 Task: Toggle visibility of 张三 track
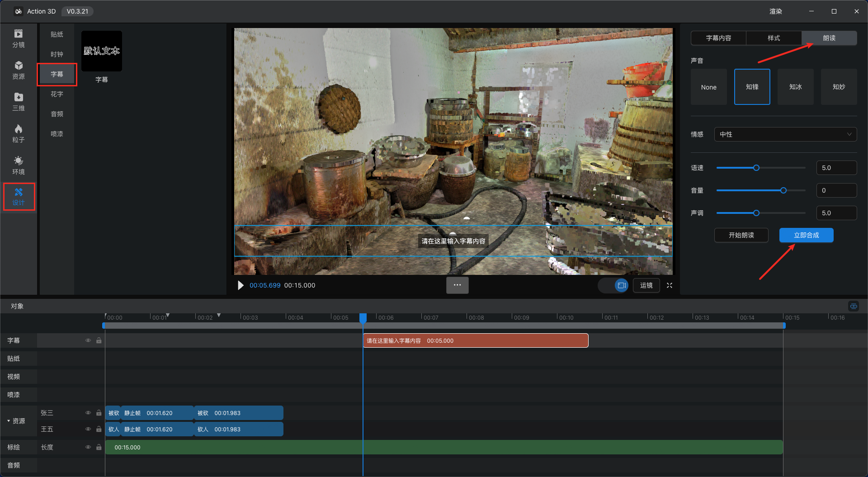point(88,413)
